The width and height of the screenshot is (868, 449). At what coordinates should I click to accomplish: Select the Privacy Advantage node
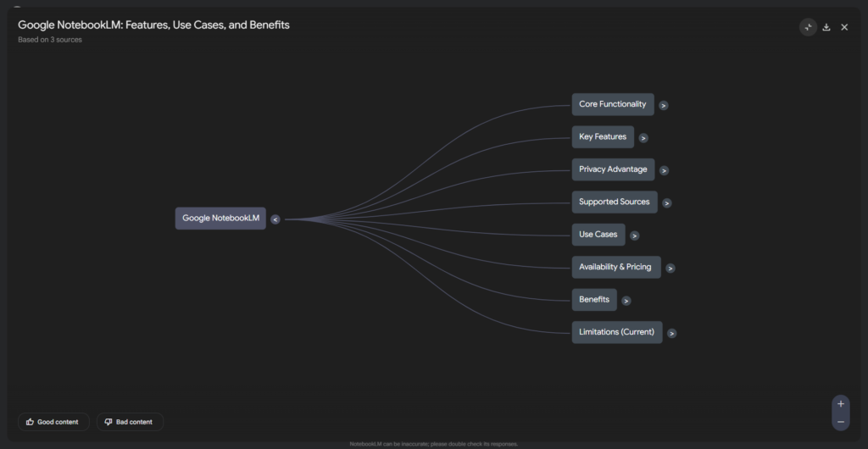pyautogui.click(x=614, y=169)
